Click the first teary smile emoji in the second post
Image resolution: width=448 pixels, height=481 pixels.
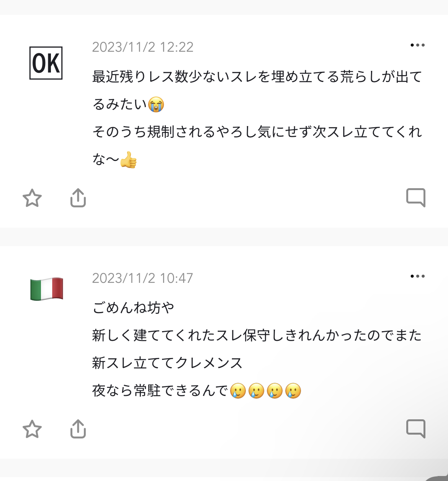pos(238,391)
